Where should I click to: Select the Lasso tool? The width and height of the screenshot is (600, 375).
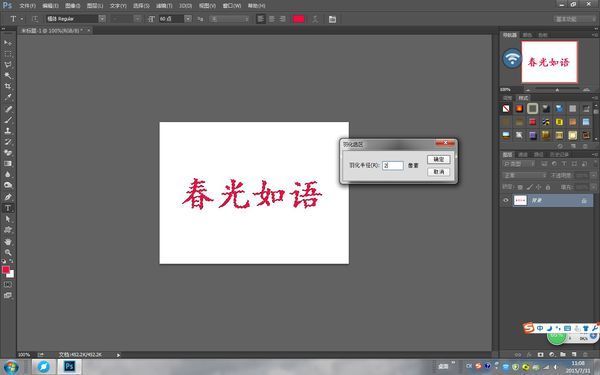click(x=8, y=64)
